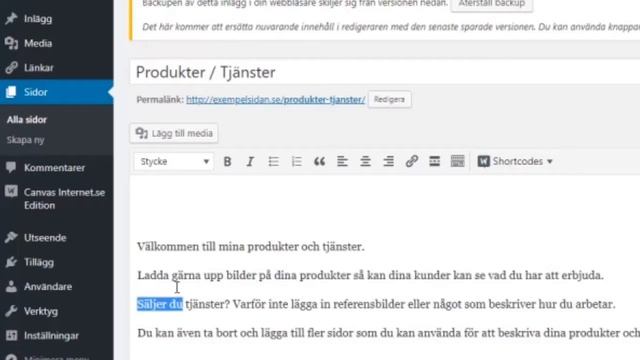Click the Inlägg pushpin icon
Screen dimensions: 640x360
tap(11, 18)
